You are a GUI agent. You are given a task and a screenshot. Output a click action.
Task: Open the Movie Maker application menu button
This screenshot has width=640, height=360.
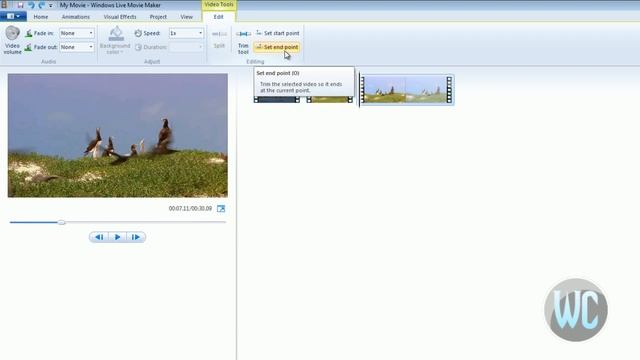[13, 16]
